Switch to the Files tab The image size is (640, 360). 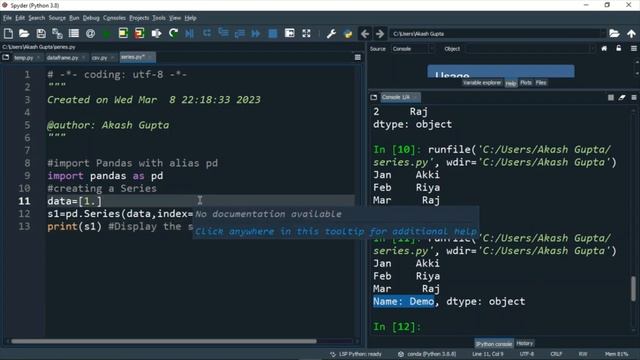click(x=541, y=83)
